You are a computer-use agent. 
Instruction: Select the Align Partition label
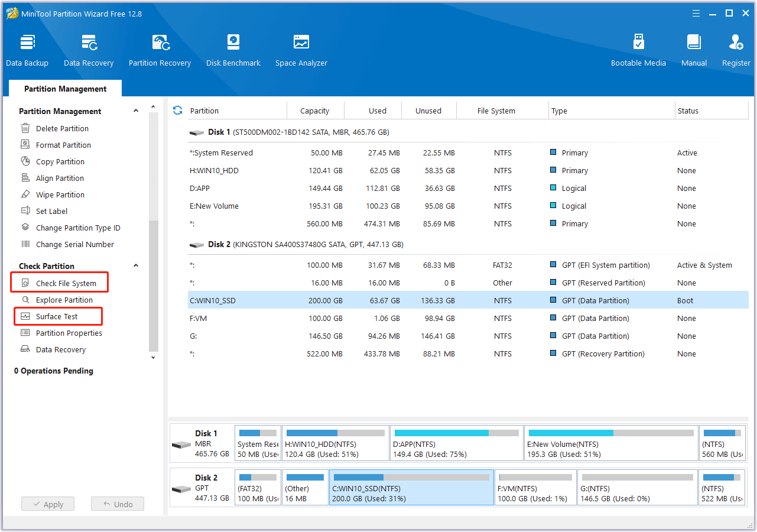click(x=60, y=178)
